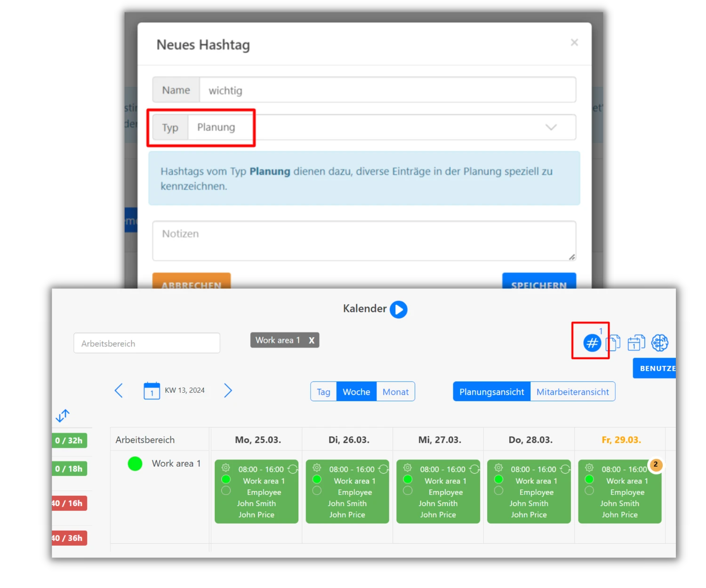Screen dimensions: 706x588
Task: Click the recurrence icon on Tuesday 26.03. shift
Action: tap(383, 469)
